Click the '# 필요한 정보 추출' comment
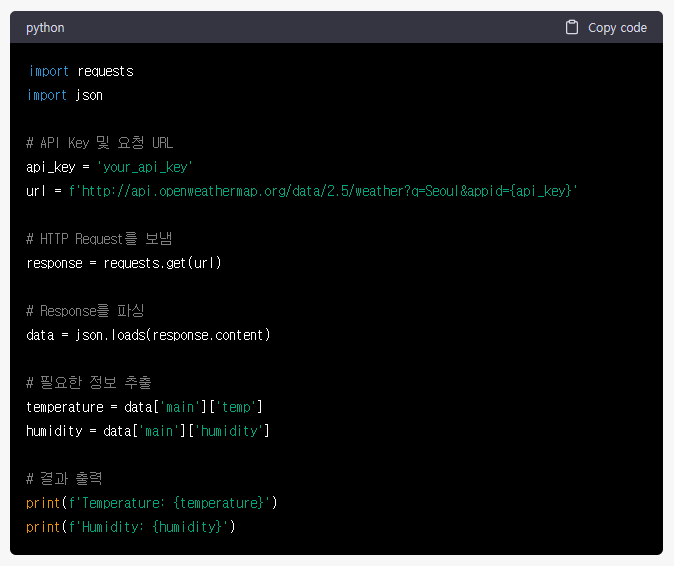 click(x=89, y=382)
